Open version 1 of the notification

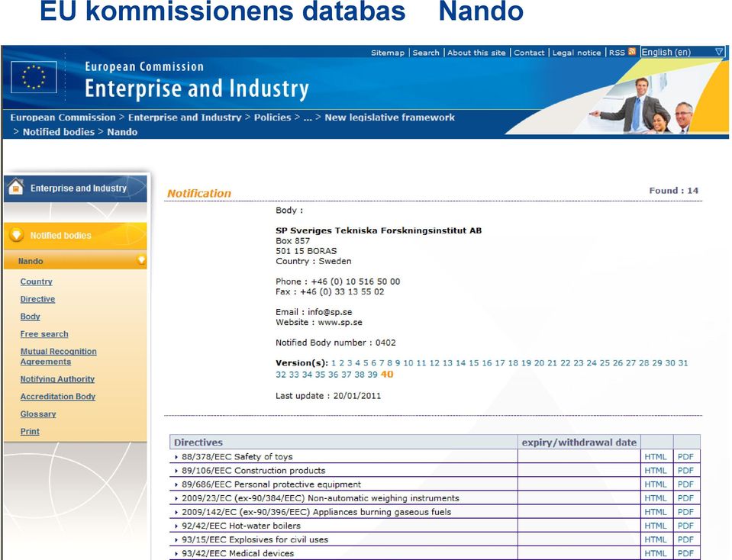click(334, 362)
